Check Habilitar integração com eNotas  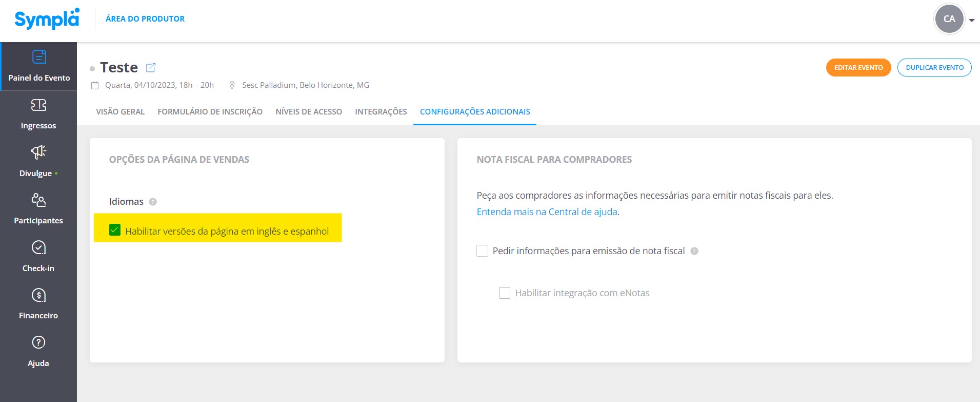point(505,293)
